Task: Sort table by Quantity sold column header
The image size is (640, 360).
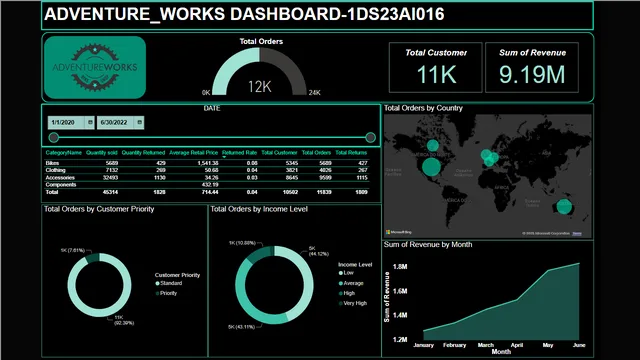Action: point(102,153)
